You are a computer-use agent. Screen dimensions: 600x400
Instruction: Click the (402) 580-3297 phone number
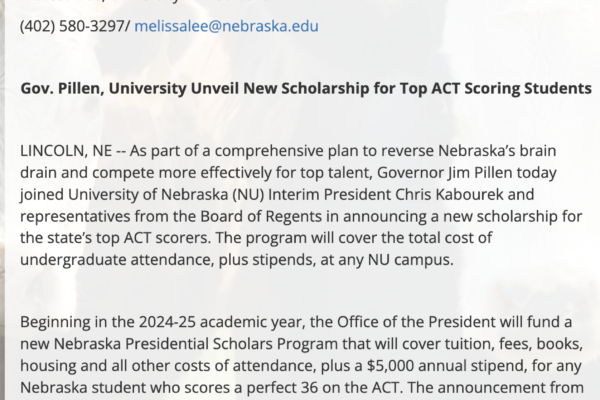(x=69, y=24)
